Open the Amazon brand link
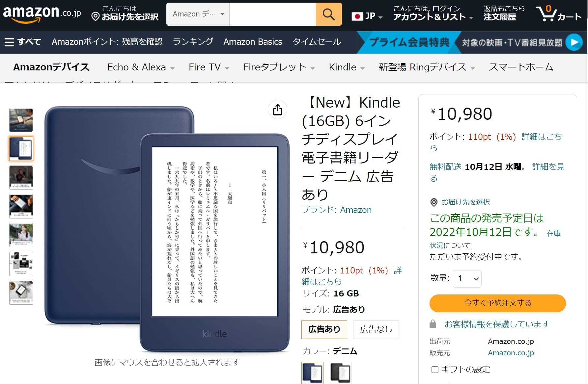The height and width of the screenshot is (384, 588). point(356,210)
